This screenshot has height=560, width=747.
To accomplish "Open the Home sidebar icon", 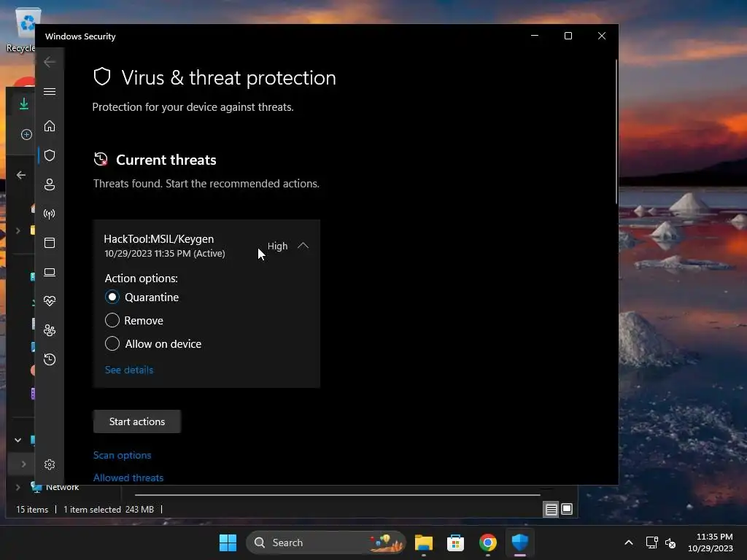I will [50, 126].
